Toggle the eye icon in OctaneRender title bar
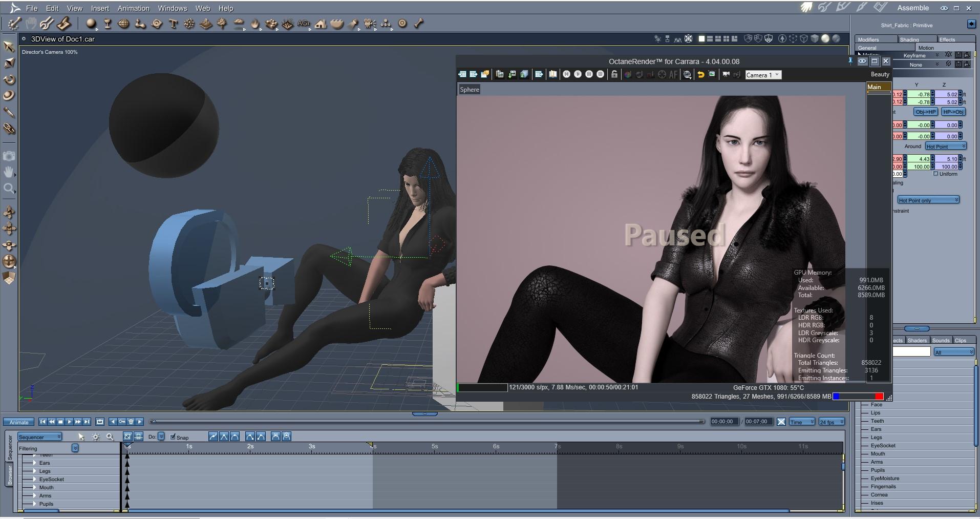980x519 pixels. click(862, 61)
